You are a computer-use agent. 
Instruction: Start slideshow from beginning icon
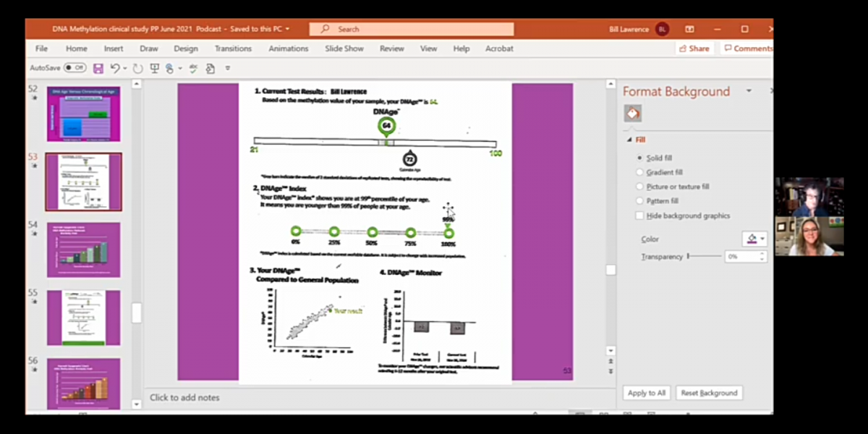pos(154,68)
